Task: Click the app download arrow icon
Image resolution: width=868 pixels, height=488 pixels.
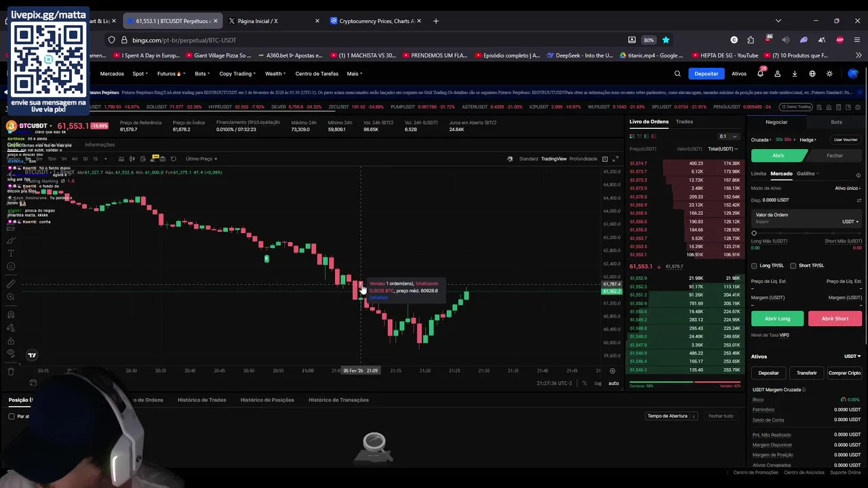Action: 795,73
